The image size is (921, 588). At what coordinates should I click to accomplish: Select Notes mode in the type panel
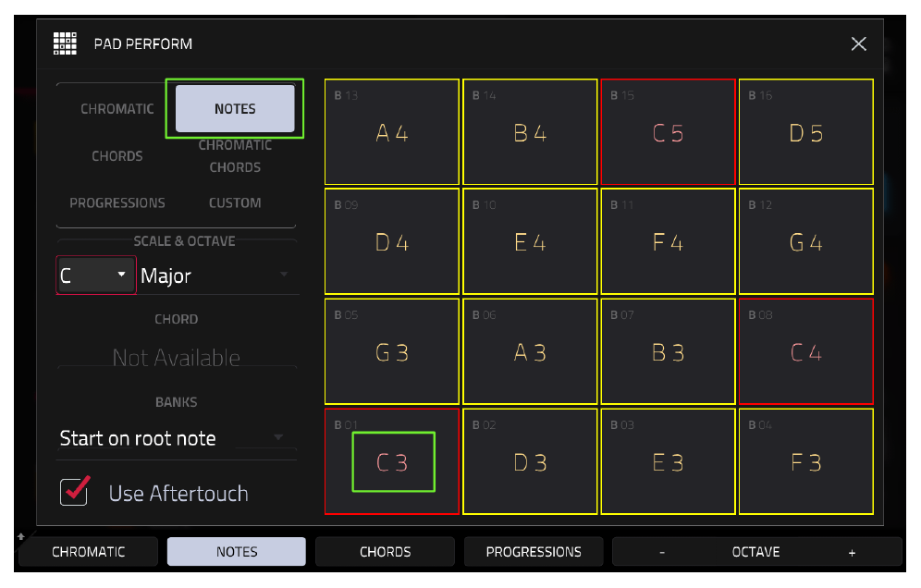coord(235,109)
